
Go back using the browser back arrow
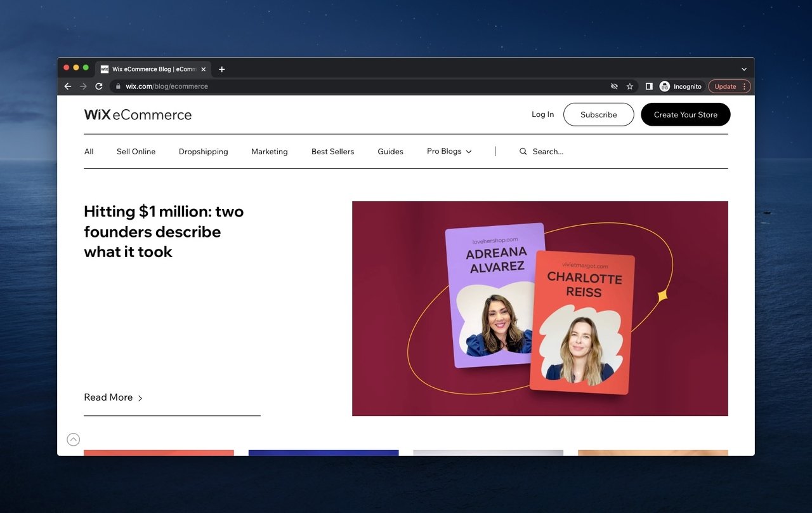tap(68, 86)
